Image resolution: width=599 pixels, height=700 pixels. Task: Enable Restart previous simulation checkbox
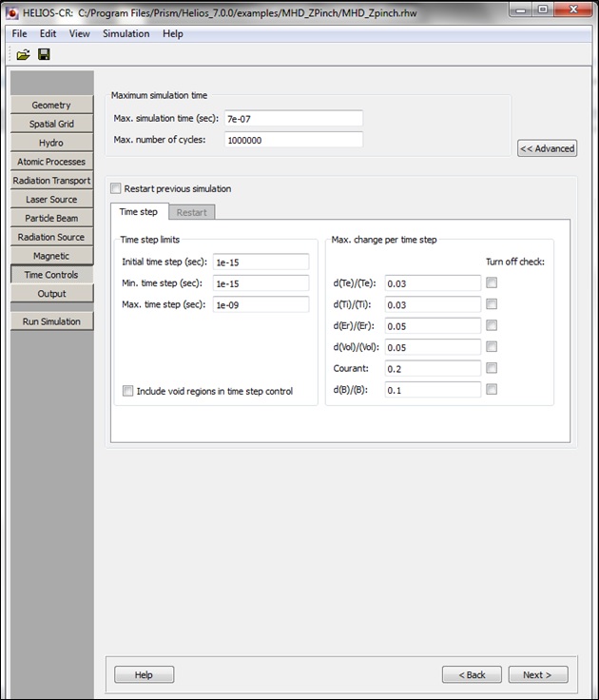[117, 188]
